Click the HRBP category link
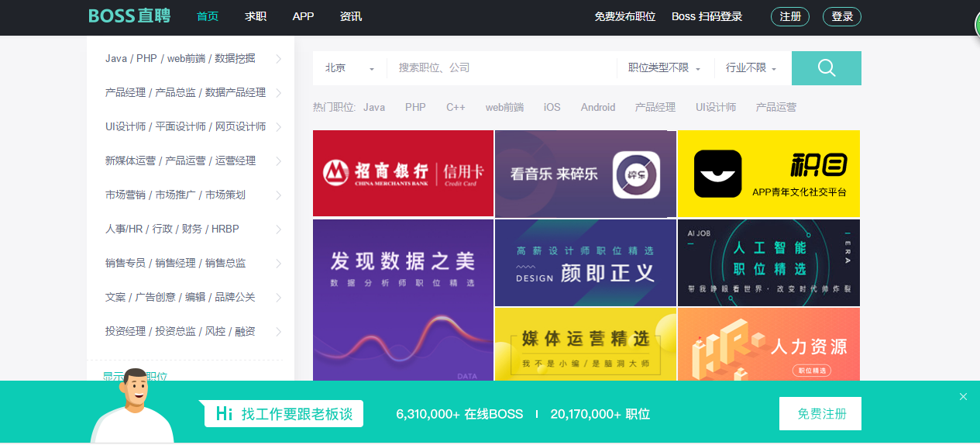 [226, 229]
